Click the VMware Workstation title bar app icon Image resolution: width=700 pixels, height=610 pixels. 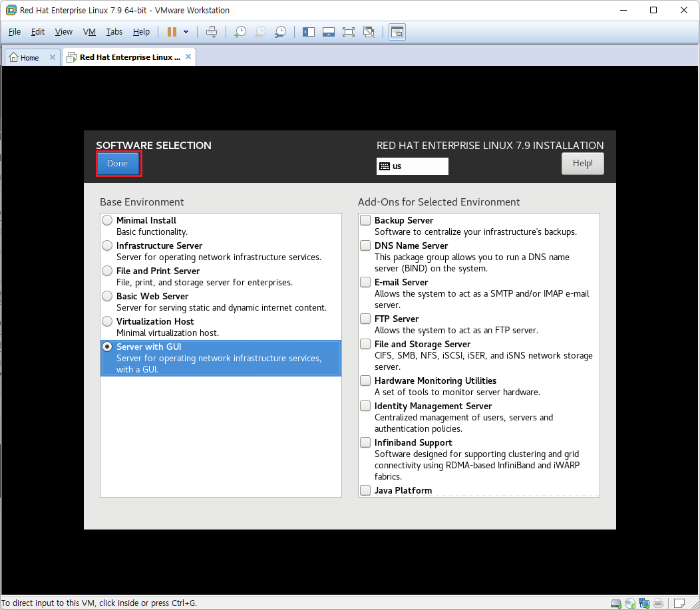tap(11, 10)
